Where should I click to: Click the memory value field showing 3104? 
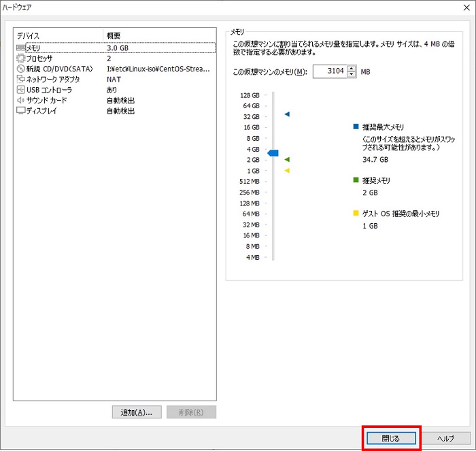[x=330, y=71]
